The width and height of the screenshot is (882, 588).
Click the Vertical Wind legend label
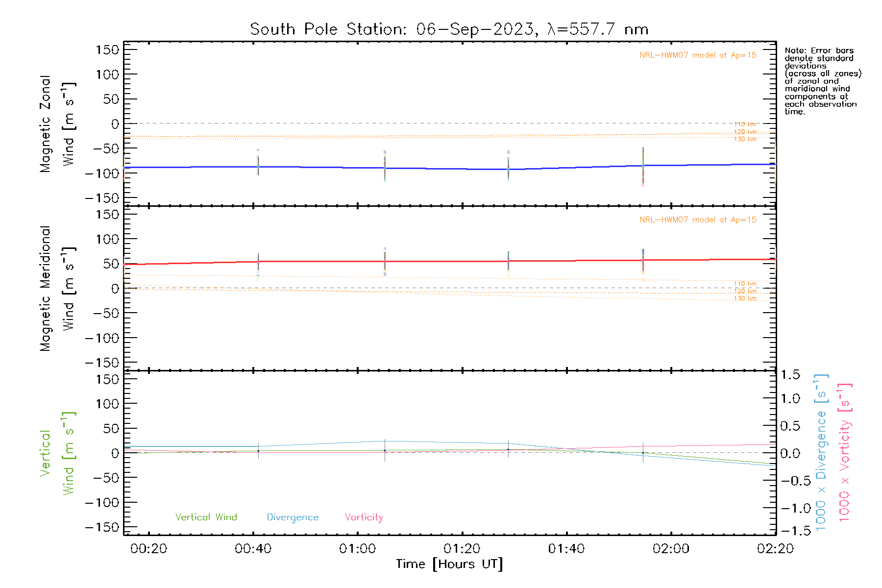pyautogui.click(x=206, y=517)
